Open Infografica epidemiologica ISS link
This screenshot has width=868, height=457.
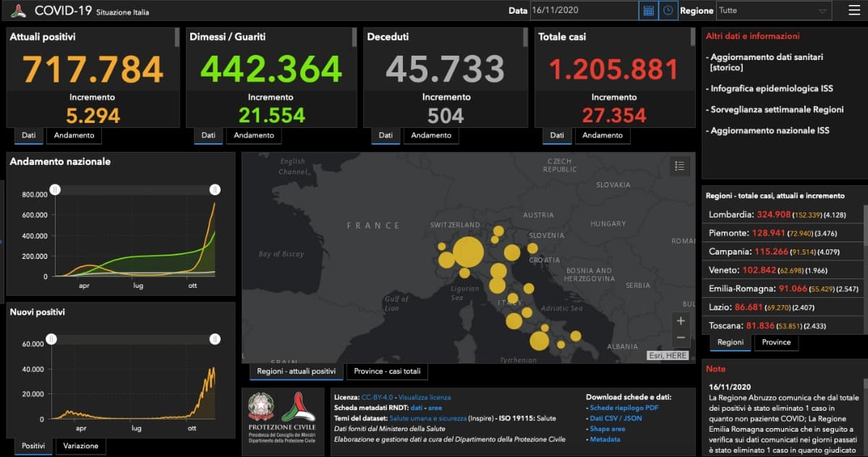click(x=771, y=88)
